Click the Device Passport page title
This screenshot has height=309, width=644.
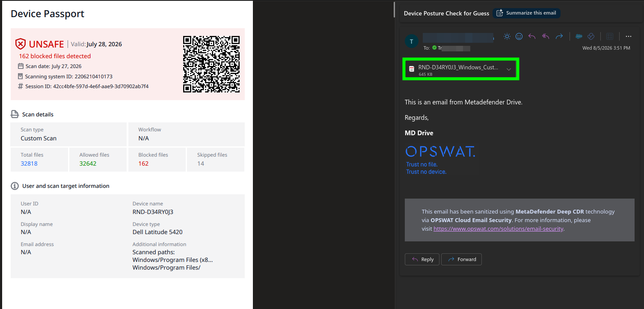[x=47, y=14]
